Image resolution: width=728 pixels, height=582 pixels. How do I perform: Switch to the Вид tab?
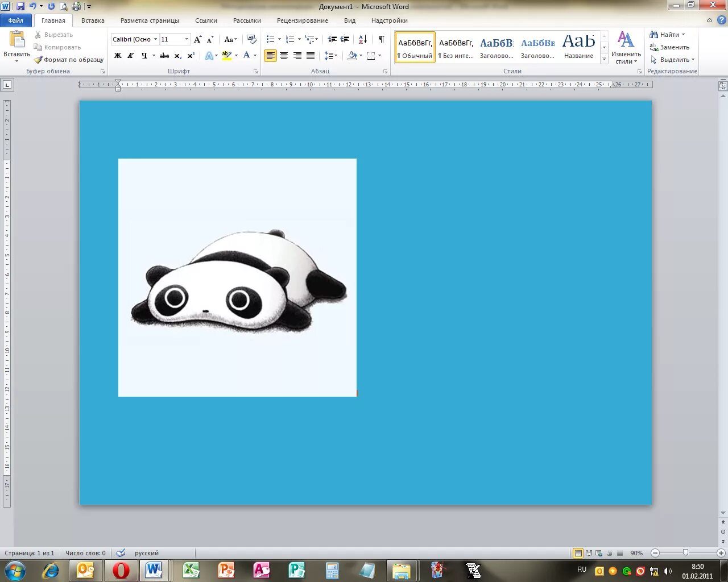pos(350,20)
